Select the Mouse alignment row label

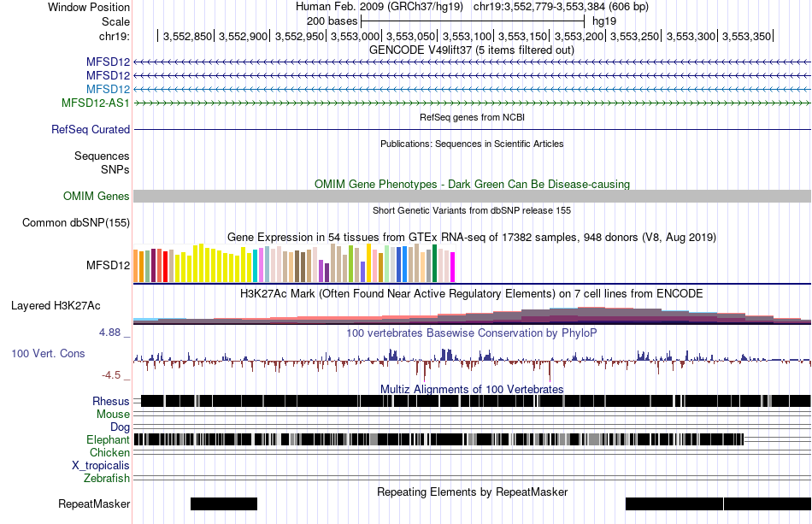pyautogui.click(x=113, y=415)
